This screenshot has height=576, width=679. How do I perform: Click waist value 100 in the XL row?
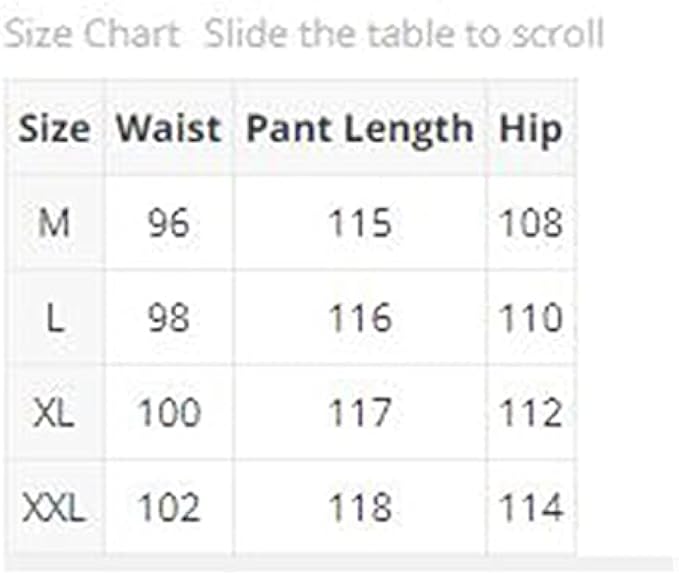(168, 413)
